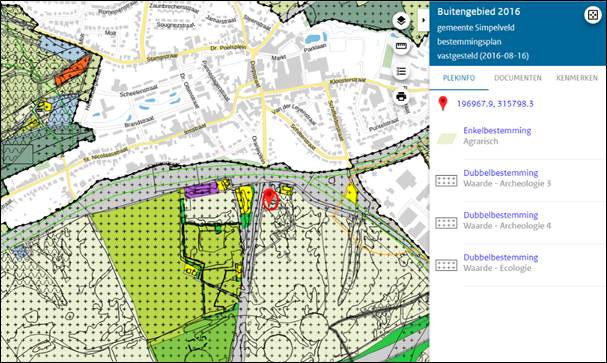Click the 'Zaunbrechersstraat' street label
The width and height of the screenshot is (607, 363).
(x=174, y=8)
